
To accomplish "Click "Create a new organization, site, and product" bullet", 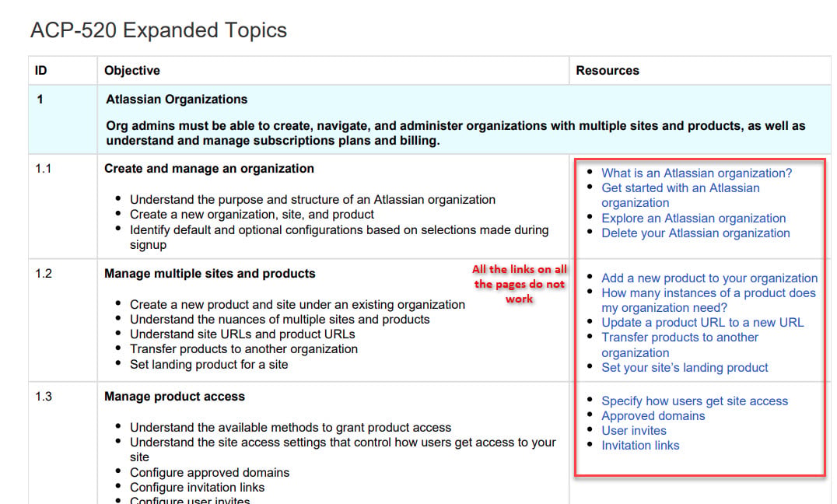I will point(252,215).
